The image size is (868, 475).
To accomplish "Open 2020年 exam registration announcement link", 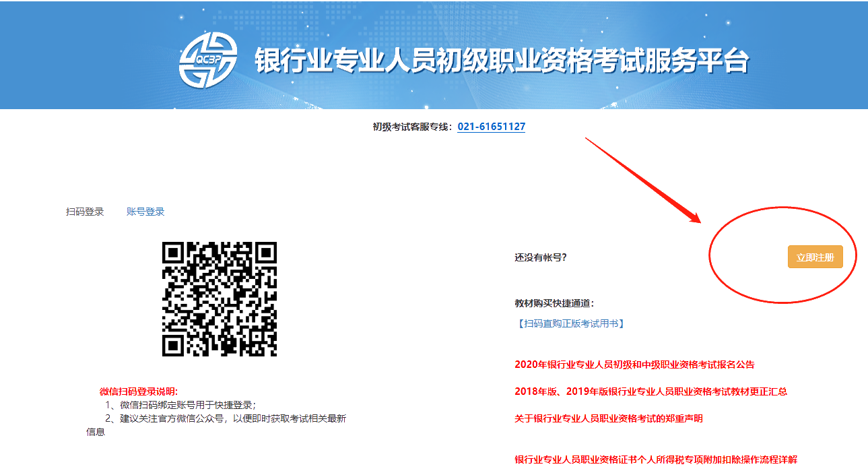I will (x=634, y=365).
